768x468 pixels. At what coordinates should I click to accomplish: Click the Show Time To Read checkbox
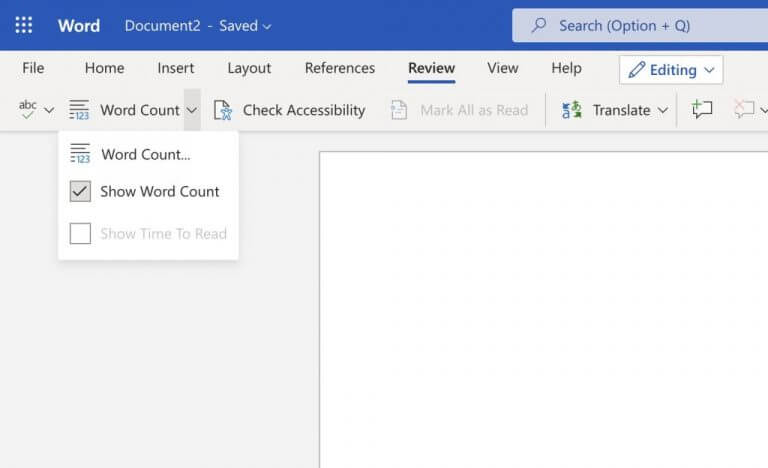[80, 234]
